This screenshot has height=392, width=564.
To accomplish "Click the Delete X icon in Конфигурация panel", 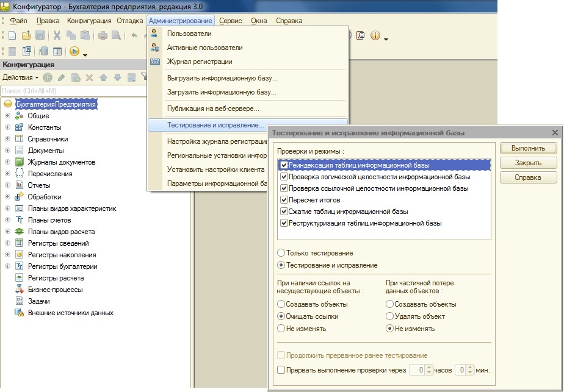I will [x=90, y=77].
